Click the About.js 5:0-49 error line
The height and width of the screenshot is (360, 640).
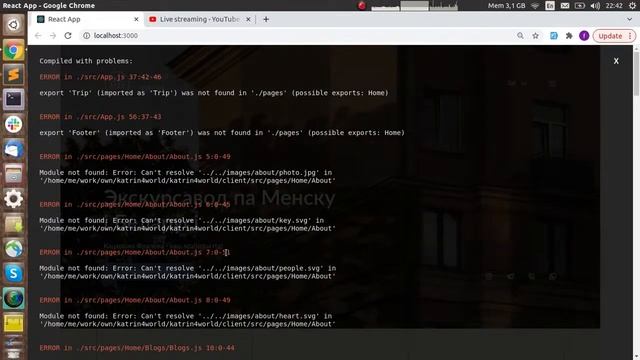[x=135, y=157]
